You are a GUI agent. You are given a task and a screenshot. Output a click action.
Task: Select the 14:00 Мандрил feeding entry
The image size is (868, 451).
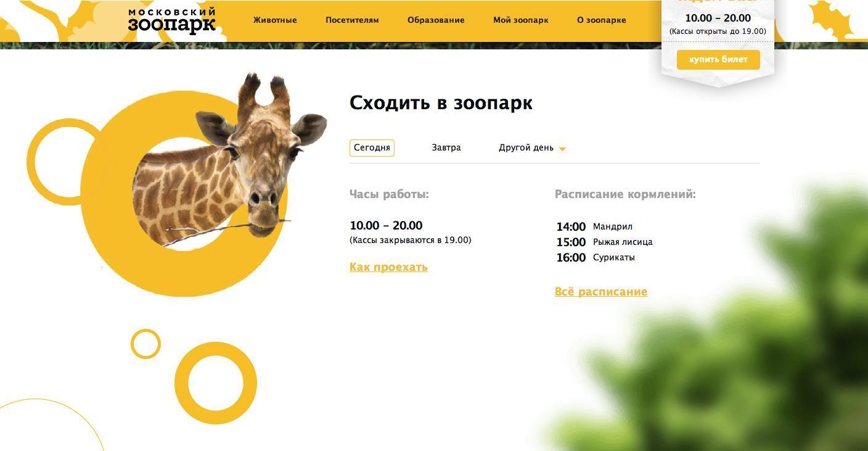coord(594,226)
